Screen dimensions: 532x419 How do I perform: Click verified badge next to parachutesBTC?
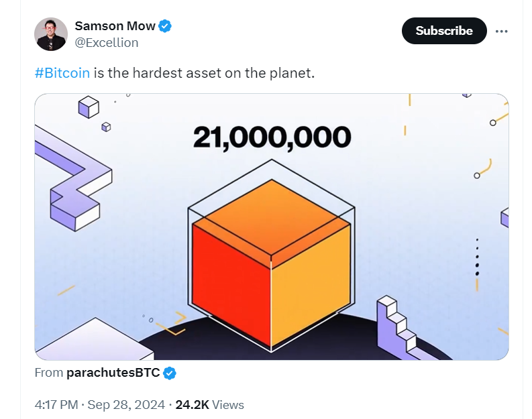[170, 373]
